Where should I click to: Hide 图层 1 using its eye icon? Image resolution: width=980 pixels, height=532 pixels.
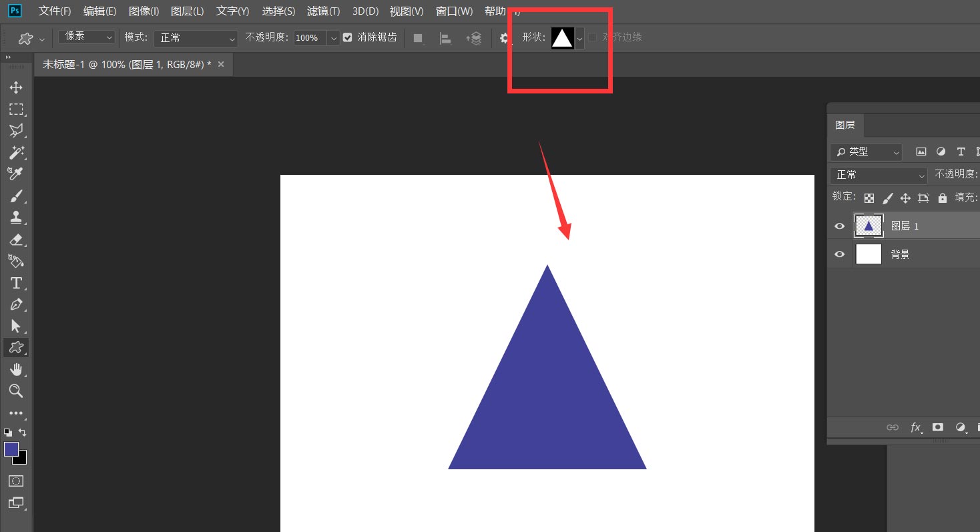[x=840, y=226]
